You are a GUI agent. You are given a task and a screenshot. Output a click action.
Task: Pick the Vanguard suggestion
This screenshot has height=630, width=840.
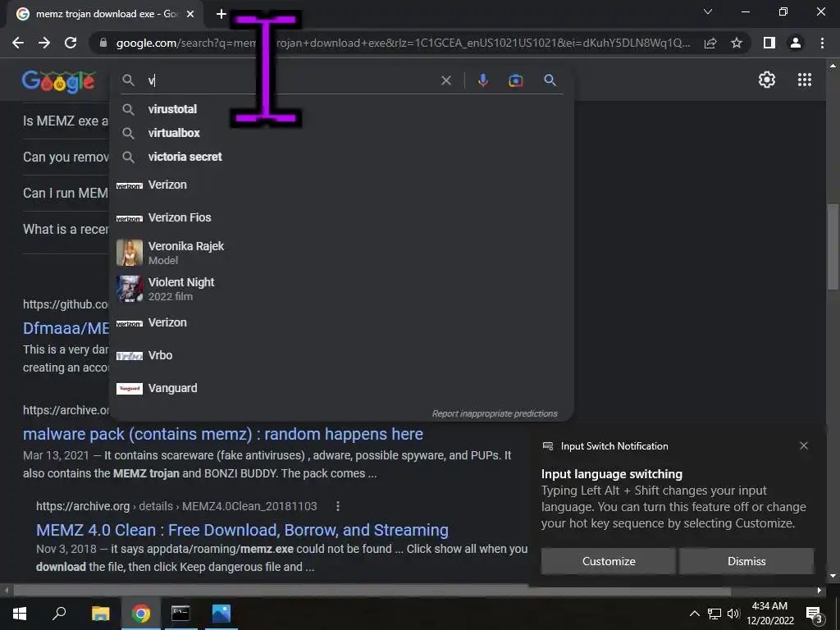point(341,388)
